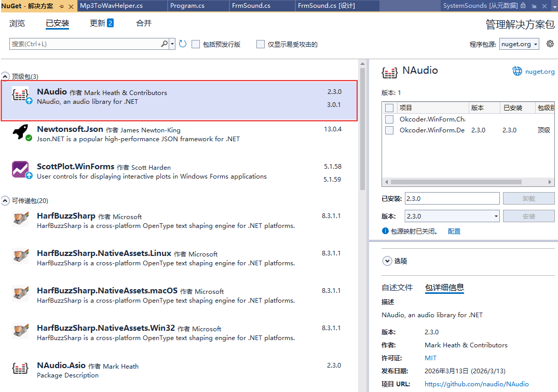The width and height of the screenshot is (558, 392).
Task: Close the NuGet - 解决方案 tab
Action: click(71, 6)
